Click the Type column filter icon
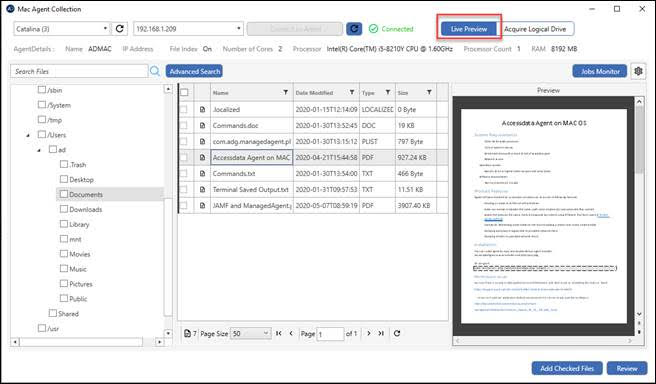This screenshot has height=384, width=656. point(388,92)
